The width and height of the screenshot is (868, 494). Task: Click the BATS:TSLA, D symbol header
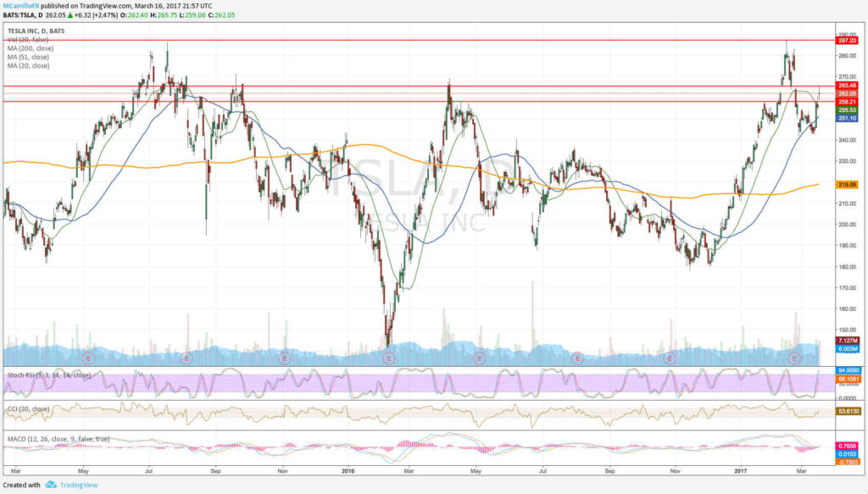[x=23, y=15]
